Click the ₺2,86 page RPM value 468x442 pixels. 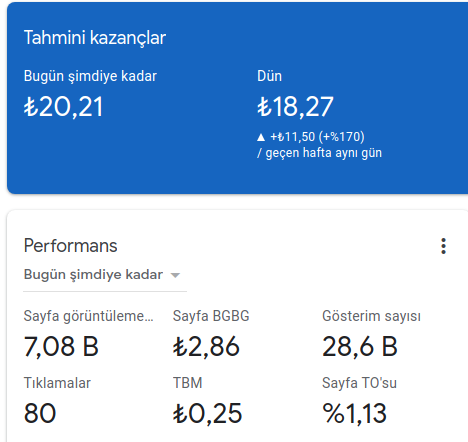coord(206,347)
